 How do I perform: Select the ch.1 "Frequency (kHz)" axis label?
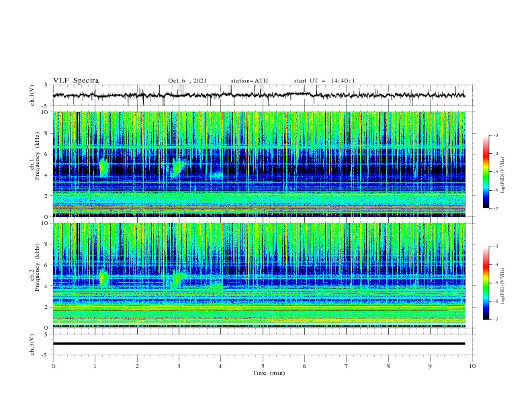click(x=38, y=154)
